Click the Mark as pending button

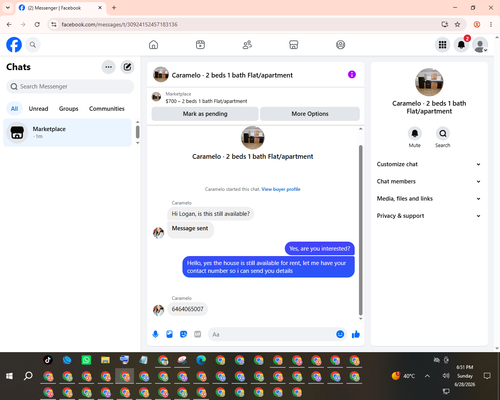pos(205,114)
